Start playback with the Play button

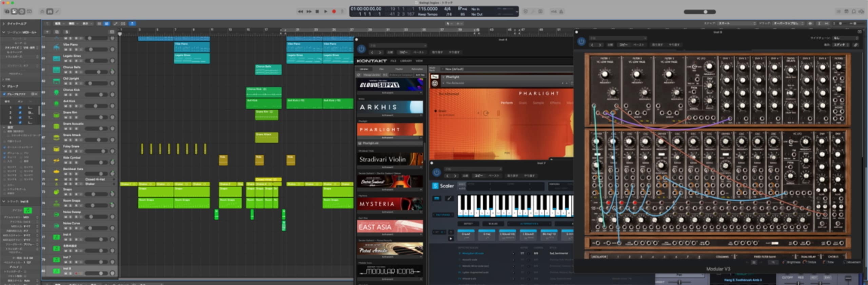point(325,12)
